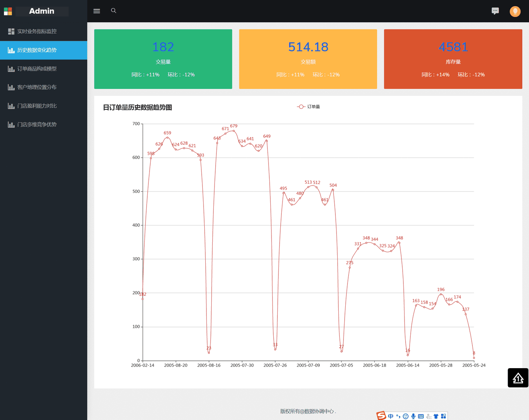Toggle Chinese/English input mode 中
The image size is (529, 420).
[x=391, y=416]
